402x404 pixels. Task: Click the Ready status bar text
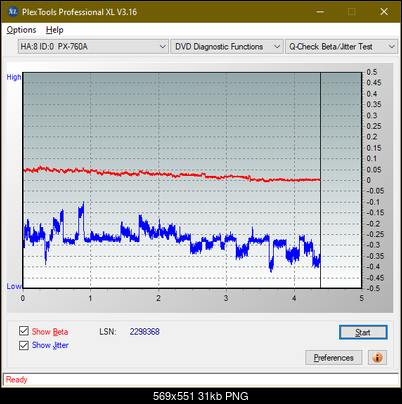pos(16,380)
